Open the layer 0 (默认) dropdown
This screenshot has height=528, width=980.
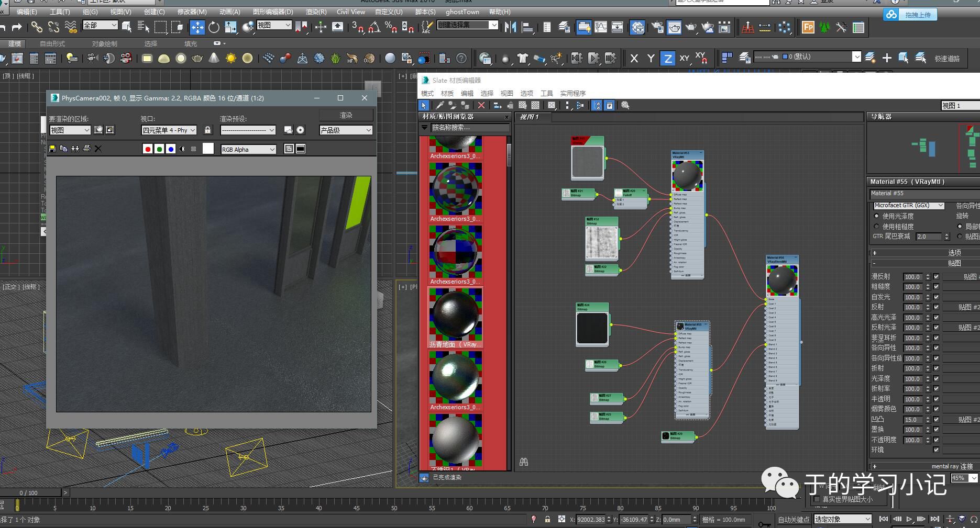(807, 57)
